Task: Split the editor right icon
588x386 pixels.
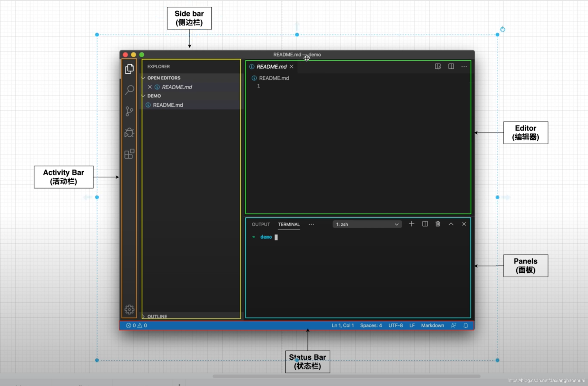Action: click(451, 66)
